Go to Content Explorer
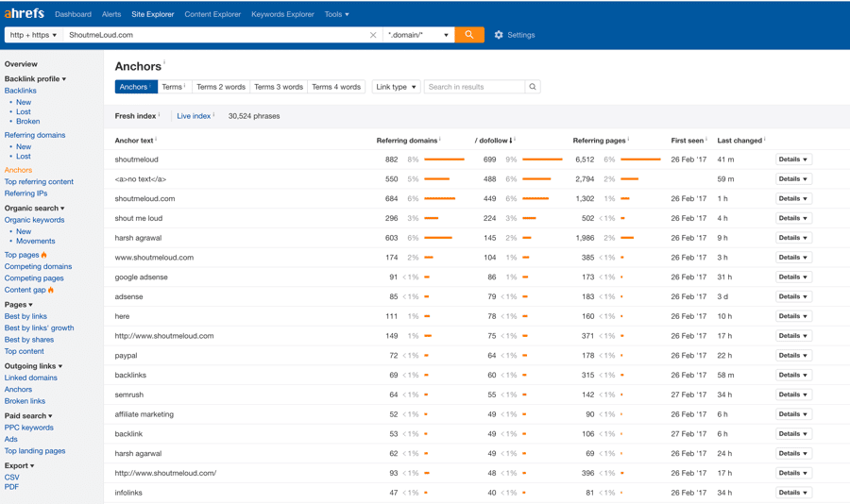This screenshot has width=850, height=504. (x=212, y=15)
